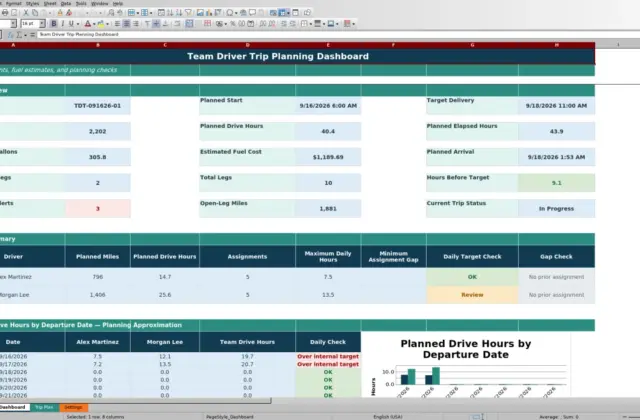This screenshot has height=420, width=640.
Task: Open Print Preview from toolbar
Action: 14,13
